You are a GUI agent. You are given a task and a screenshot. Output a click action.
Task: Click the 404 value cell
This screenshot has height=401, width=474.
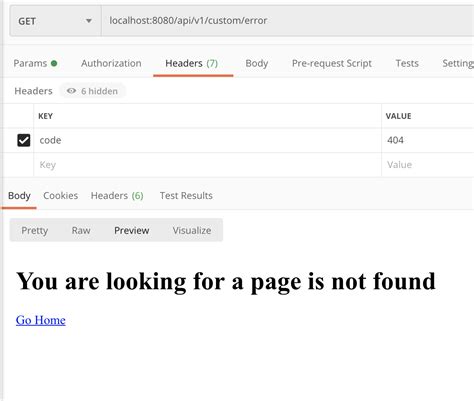point(428,140)
